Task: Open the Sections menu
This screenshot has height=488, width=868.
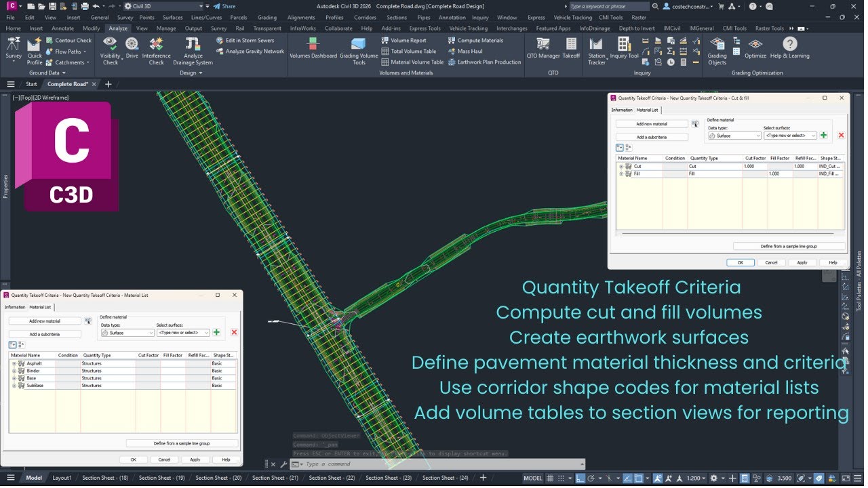Action: (397, 18)
